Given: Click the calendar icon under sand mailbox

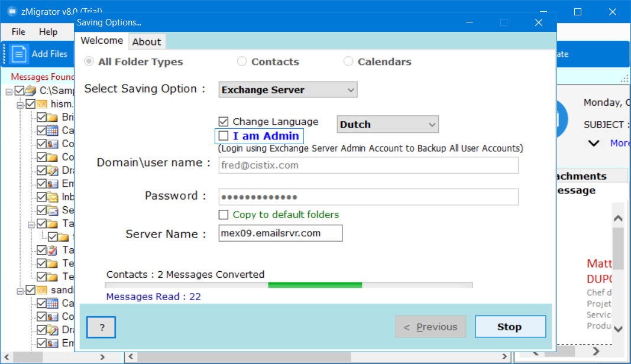Looking at the screenshot, I should click(x=52, y=303).
